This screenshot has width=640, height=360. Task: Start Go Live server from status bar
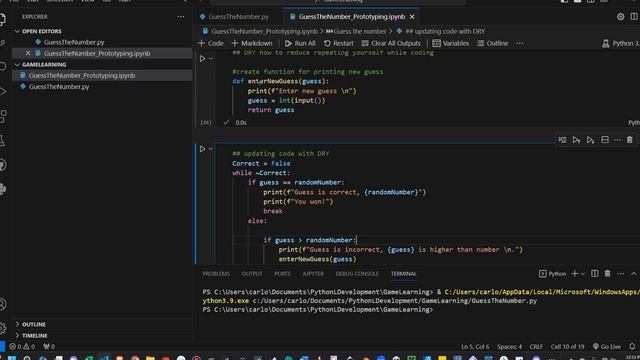[607, 347]
